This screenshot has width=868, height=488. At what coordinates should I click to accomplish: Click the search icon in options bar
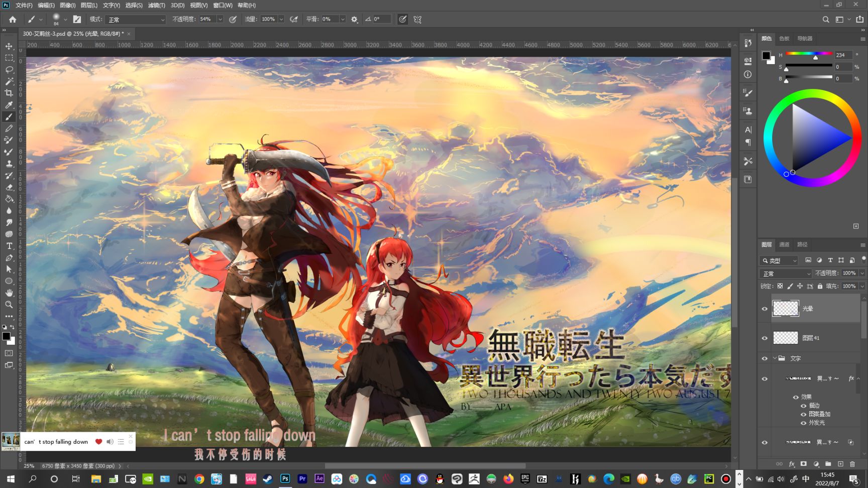click(826, 20)
